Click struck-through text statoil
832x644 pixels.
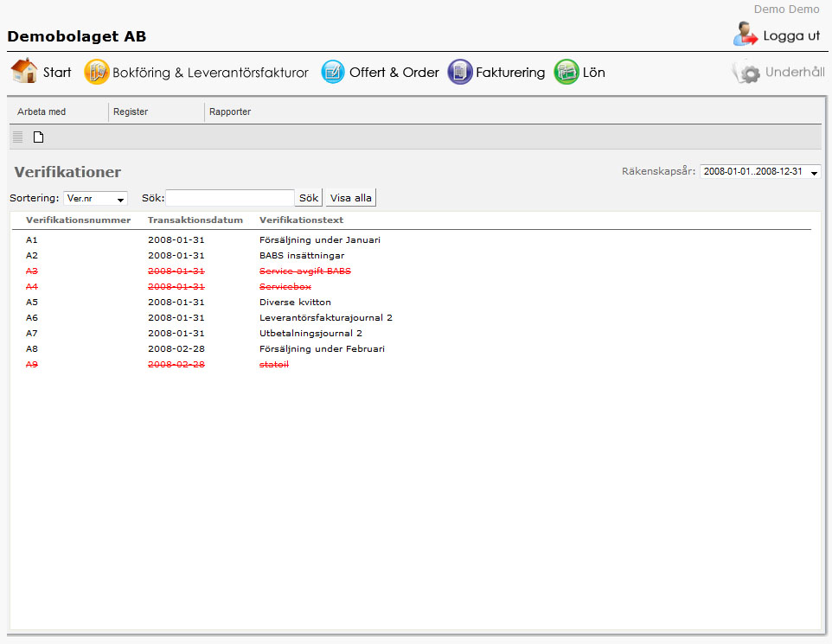pyautogui.click(x=274, y=365)
